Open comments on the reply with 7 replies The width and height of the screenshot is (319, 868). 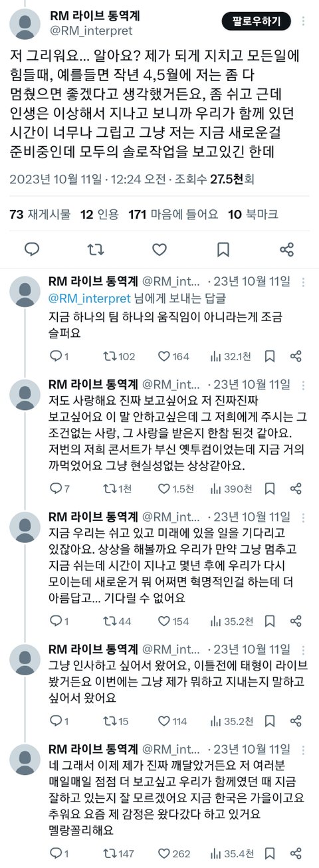[59, 488]
